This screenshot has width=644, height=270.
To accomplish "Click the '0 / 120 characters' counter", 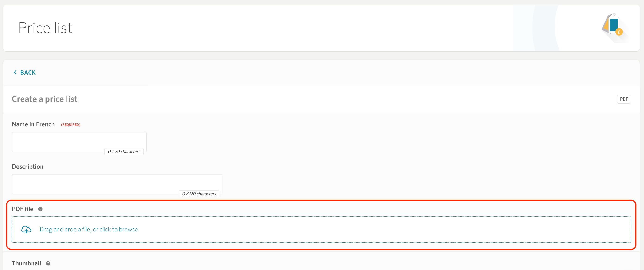I will [x=199, y=194].
